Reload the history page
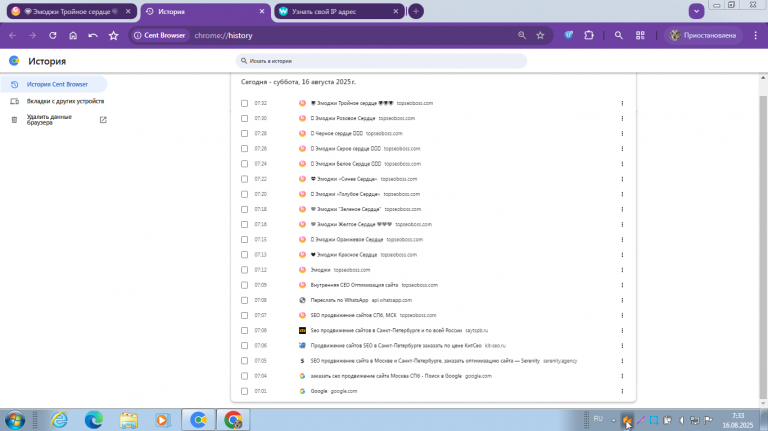This screenshot has width=768, height=431. tap(53, 35)
